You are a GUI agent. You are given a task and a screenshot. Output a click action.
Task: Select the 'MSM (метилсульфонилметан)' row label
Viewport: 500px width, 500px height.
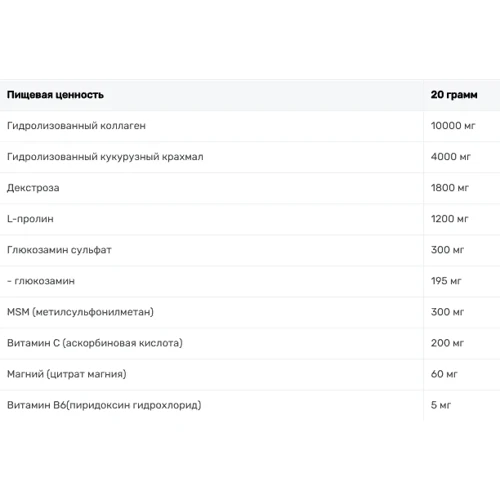[x=80, y=312]
